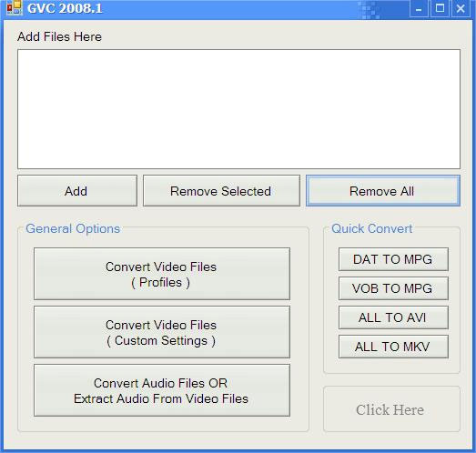This screenshot has width=476, height=453.
Task: Start DAT TO MPG quick convert
Action: coord(393,259)
